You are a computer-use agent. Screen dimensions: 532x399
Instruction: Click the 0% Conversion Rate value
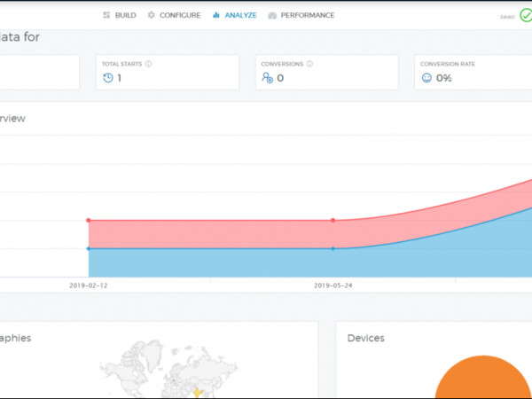click(444, 78)
